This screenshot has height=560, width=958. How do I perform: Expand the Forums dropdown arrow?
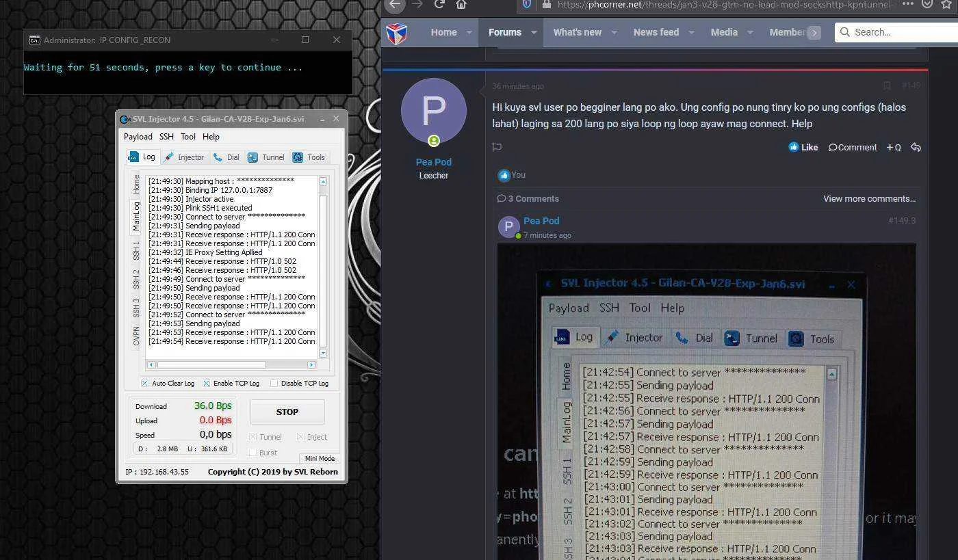(x=534, y=32)
